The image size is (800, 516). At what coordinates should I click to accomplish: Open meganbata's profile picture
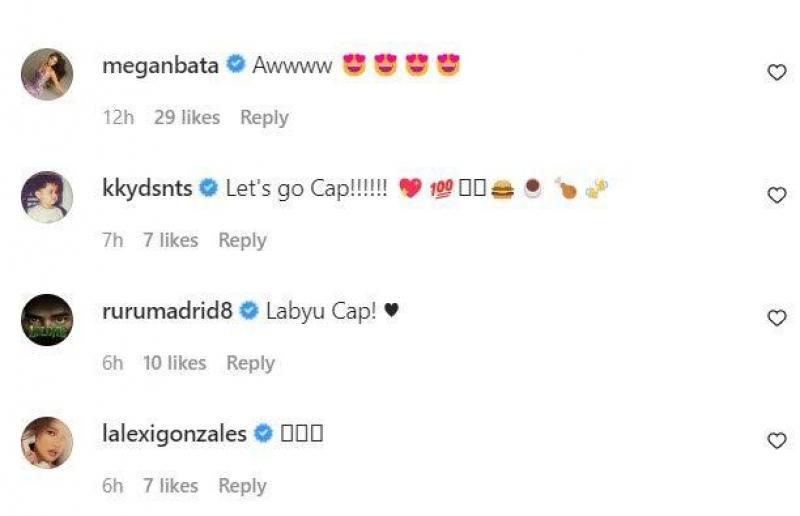[47, 74]
